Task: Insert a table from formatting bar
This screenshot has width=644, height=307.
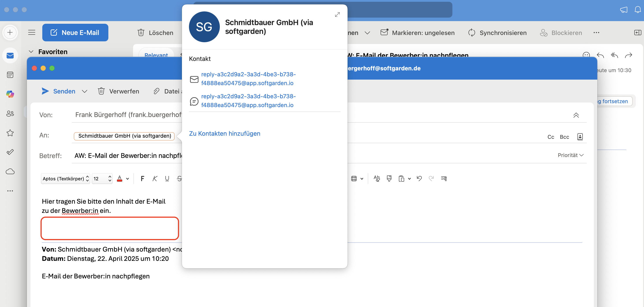Action: point(354,178)
